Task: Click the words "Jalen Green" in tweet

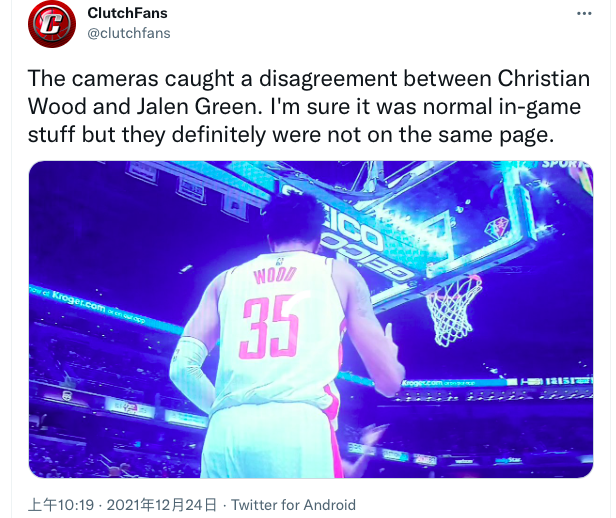Action: [196, 106]
